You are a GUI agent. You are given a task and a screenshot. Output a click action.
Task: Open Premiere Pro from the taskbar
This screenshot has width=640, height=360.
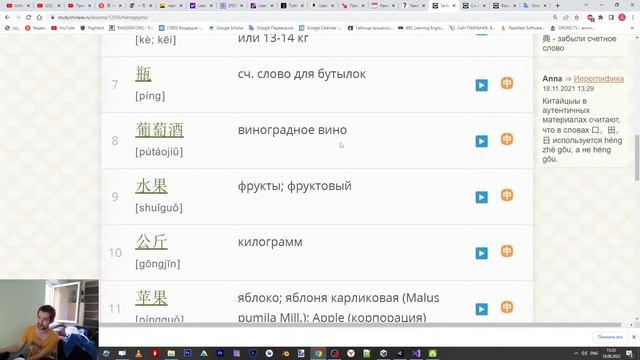tap(220, 353)
